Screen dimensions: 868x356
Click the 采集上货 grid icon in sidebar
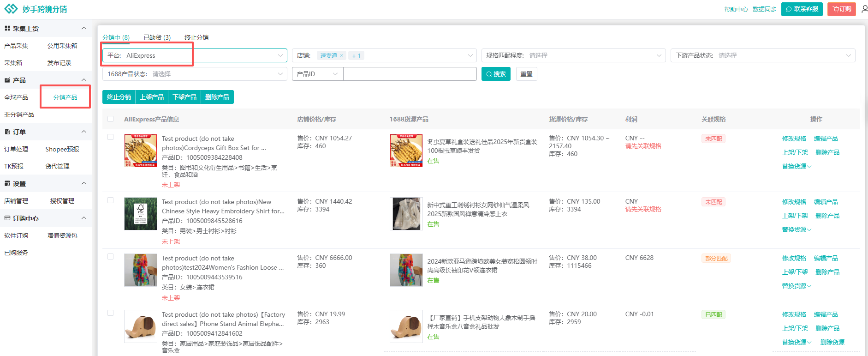pos(7,29)
